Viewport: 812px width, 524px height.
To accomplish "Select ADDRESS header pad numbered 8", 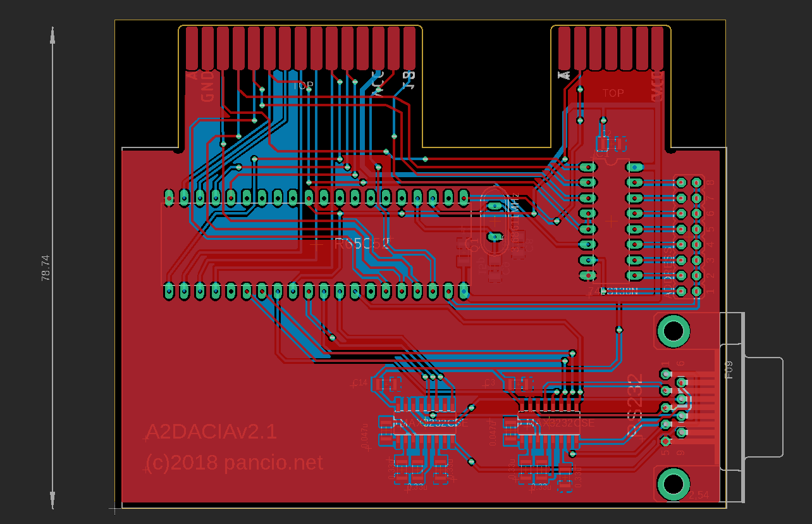I will (x=696, y=182).
